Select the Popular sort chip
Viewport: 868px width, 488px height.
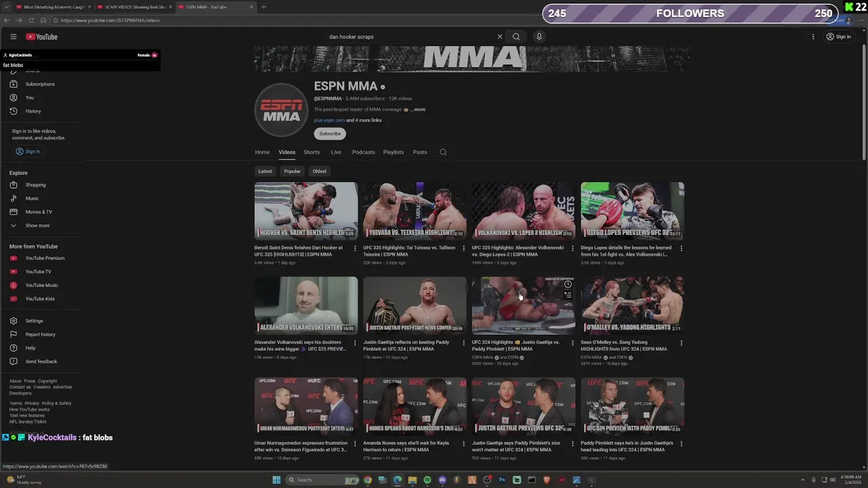click(292, 171)
